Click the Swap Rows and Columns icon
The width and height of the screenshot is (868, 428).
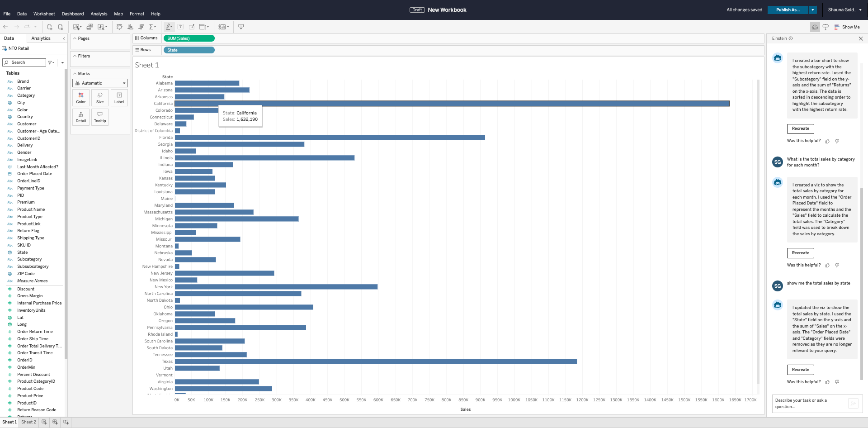[x=119, y=27]
